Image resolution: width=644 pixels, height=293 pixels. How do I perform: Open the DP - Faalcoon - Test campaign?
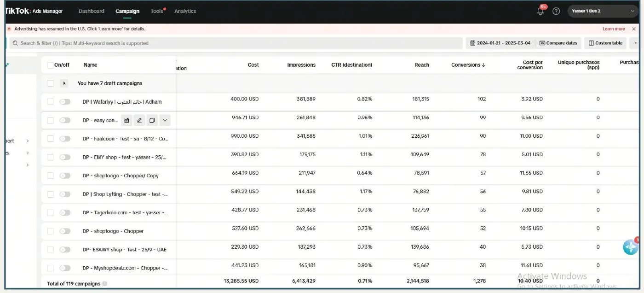tap(125, 139)
